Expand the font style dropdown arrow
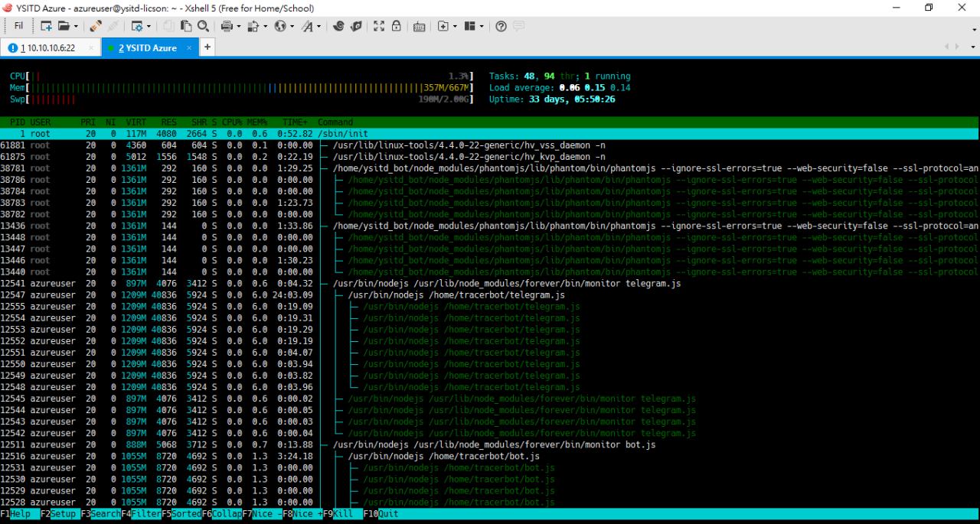Screen dimensions: 980x524 tap(318, 26)
